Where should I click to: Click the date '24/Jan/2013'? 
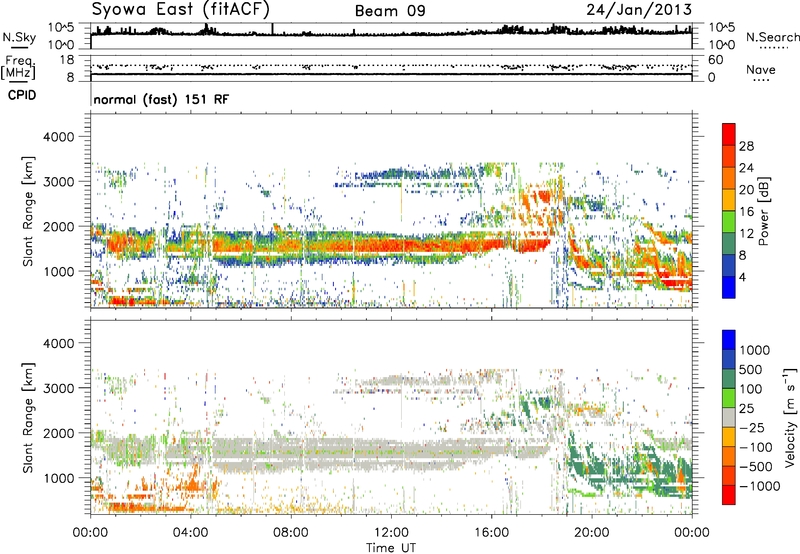tap(639, 9)
